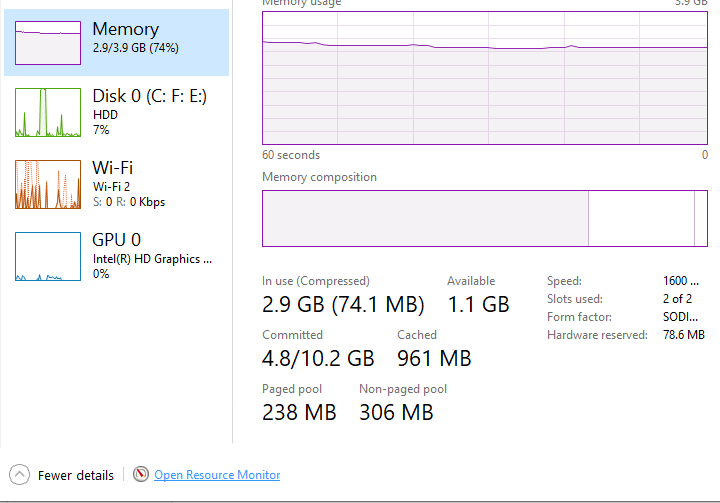Click the Fewer details label
This screenshot has width=720, height=503.
pos(76,475)
